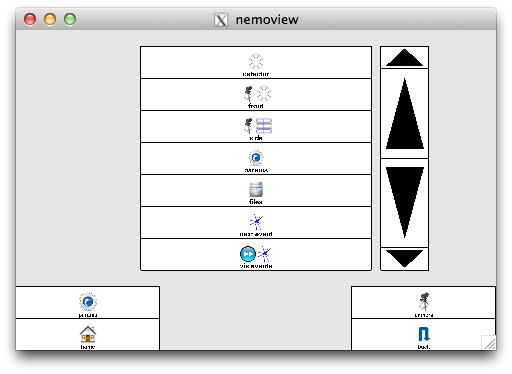
Task: Click the window resize grip corner
Action: click(489, 343)
